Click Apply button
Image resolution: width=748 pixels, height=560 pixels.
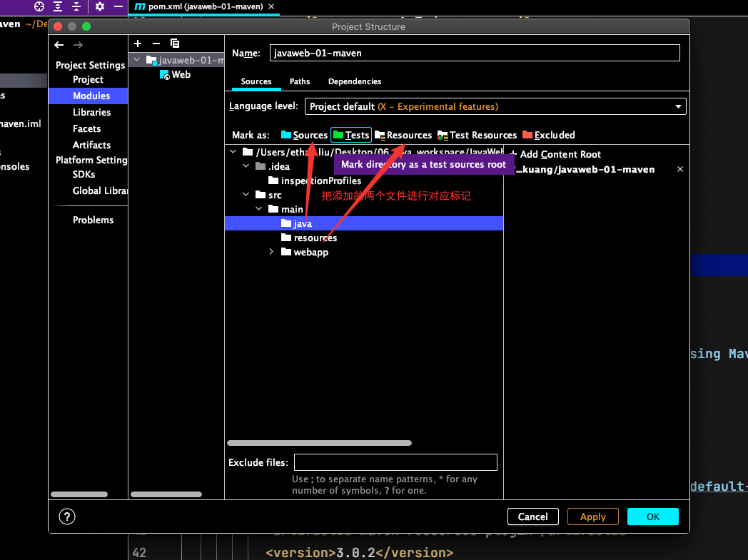coord(593,516)
